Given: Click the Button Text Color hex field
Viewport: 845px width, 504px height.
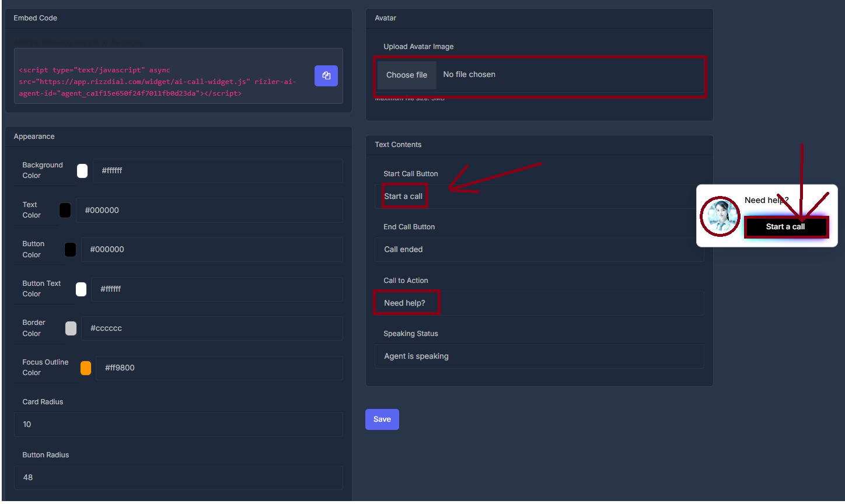Looking at the screenshot, I should click(217, 289).
